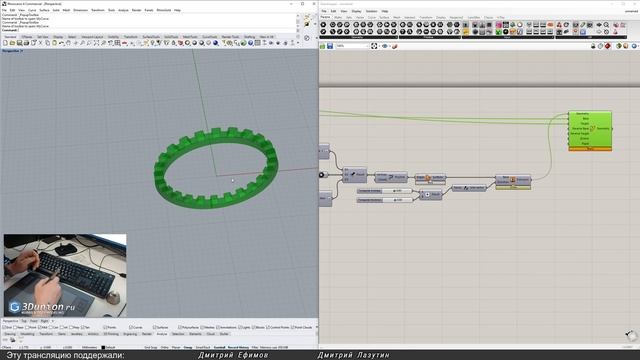640x360 pixels.
Task: Click the magnifier icon in Grasshopper Util panel
Action: [x=606, y=25]
